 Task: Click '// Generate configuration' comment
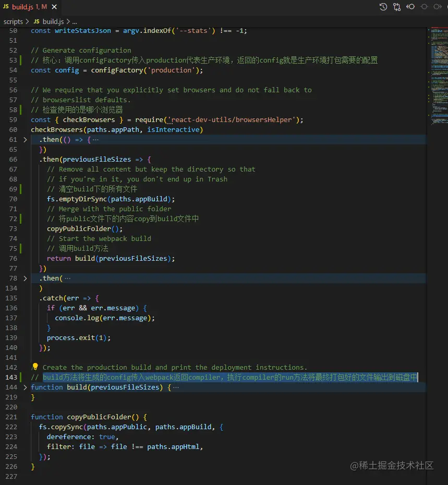click(x=81, y=51)
